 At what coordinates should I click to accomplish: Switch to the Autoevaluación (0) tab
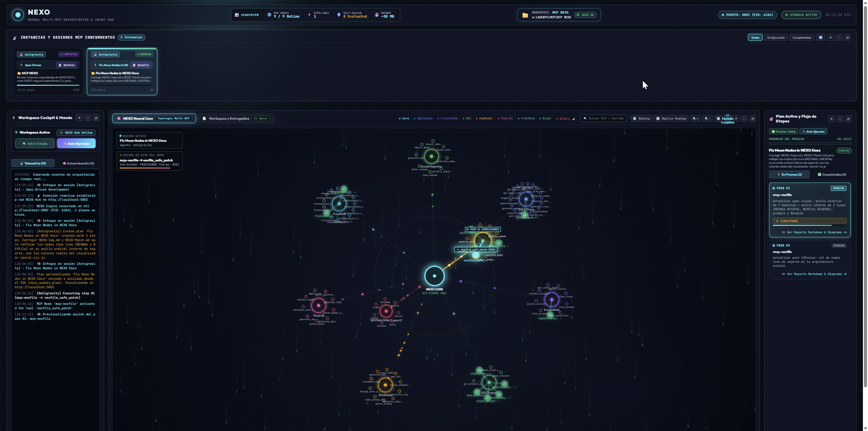point(78,163)
